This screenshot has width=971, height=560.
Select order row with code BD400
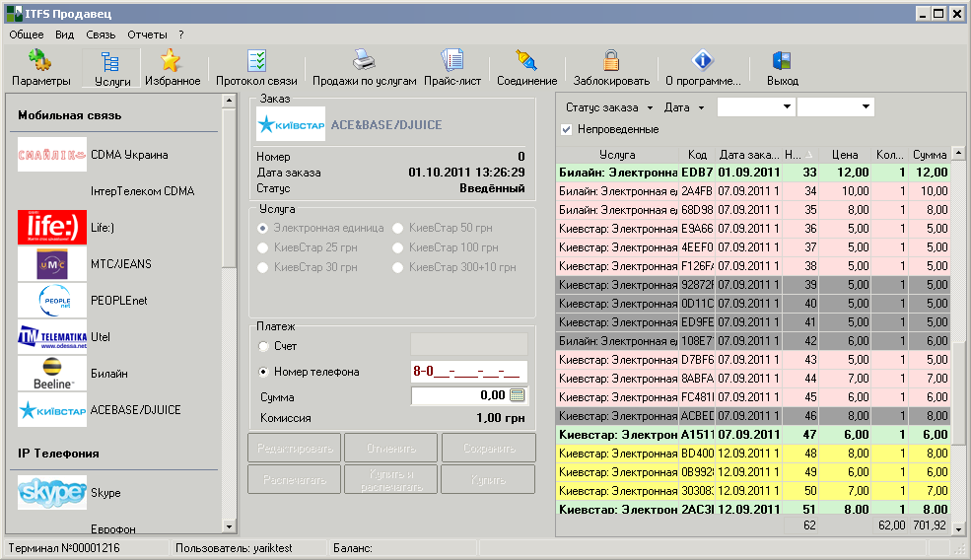pos(753,454)
